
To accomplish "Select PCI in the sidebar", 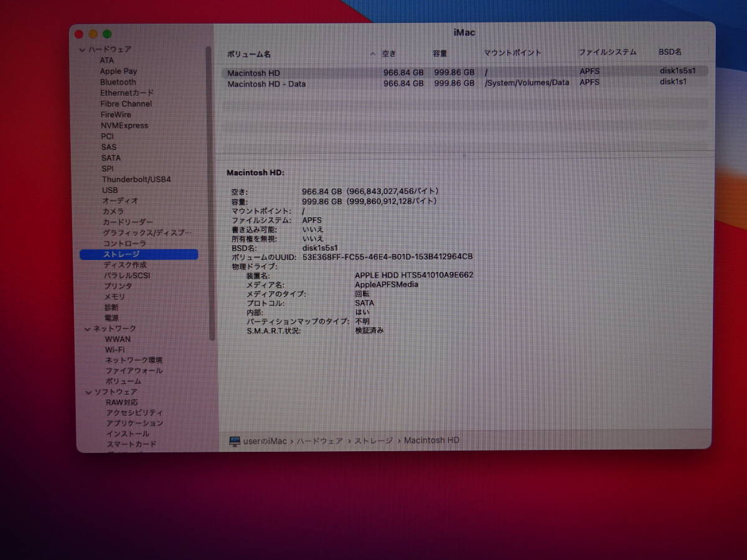I will coord(108,136).
